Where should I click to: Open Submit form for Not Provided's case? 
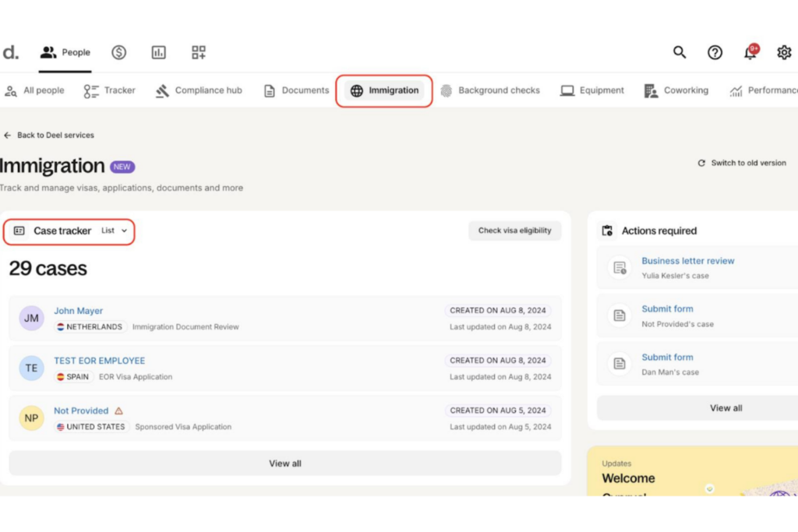pyautogui.click(x=667, y=308)
